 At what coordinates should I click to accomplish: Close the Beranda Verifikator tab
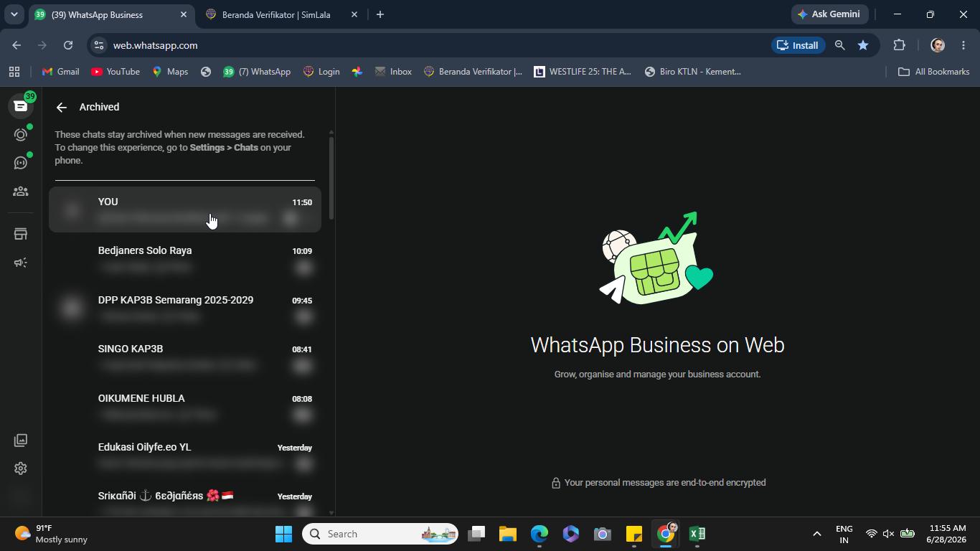[354, 14]
